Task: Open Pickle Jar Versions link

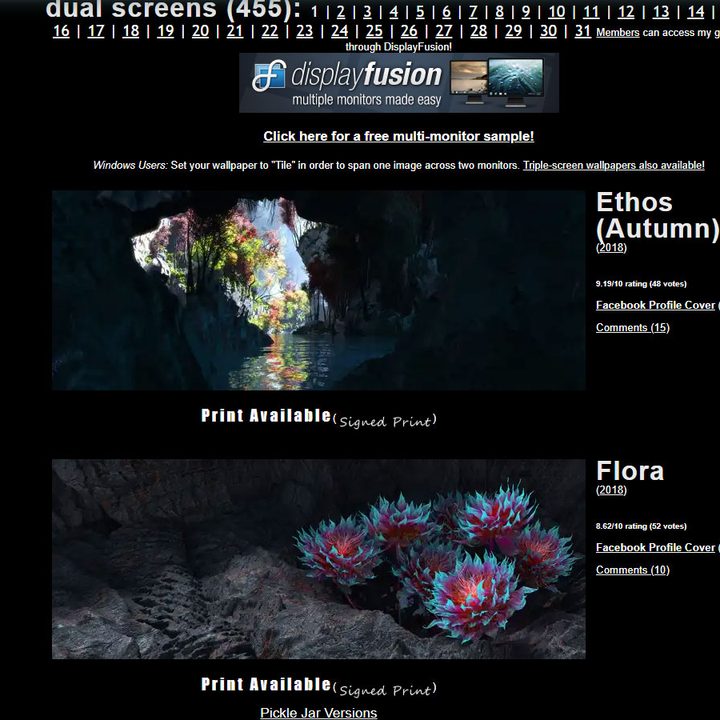Action: coord(319,713)
